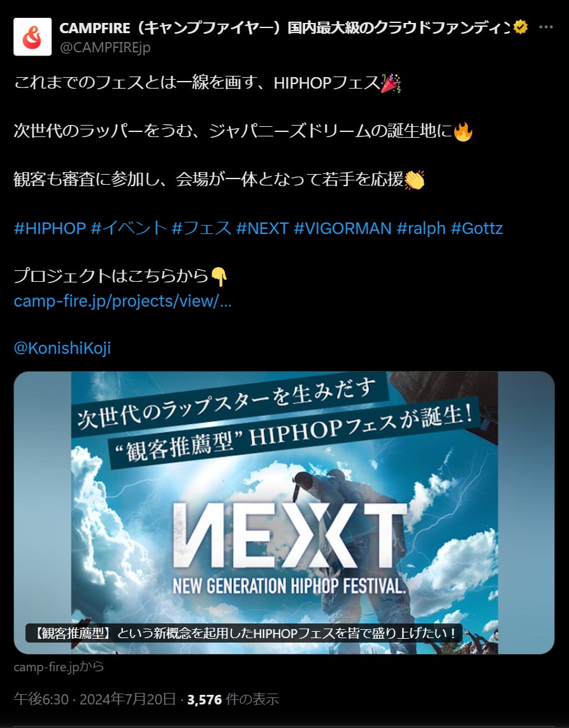
Task: Click the CAMPFIRE account display name
Action: pos(284,28)
